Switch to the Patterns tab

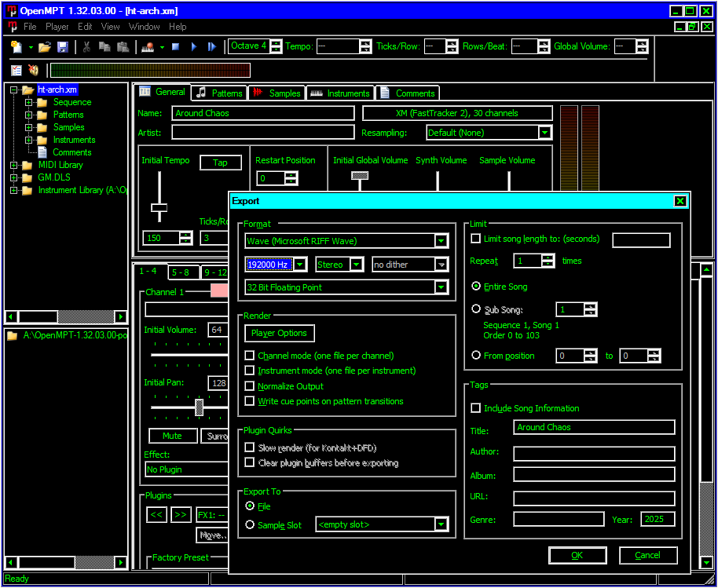220,93
